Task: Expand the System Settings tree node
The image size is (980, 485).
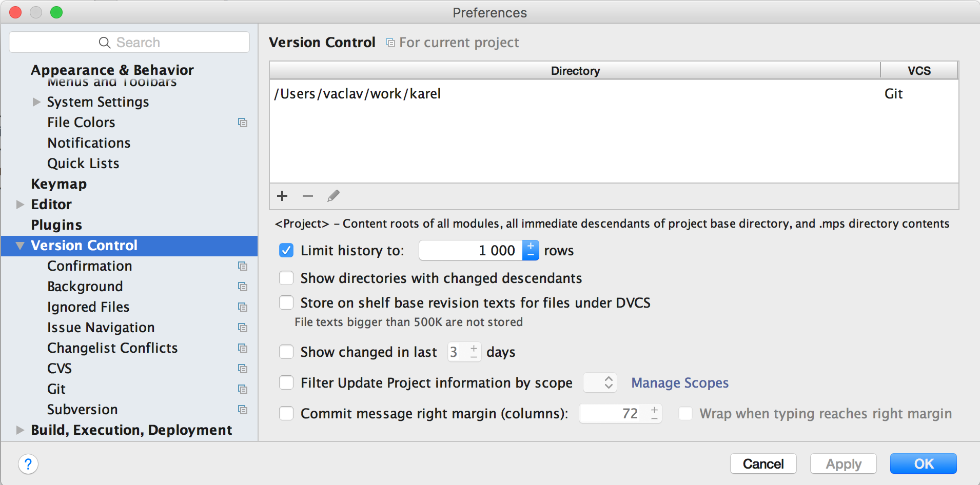Action: (36, 102)
